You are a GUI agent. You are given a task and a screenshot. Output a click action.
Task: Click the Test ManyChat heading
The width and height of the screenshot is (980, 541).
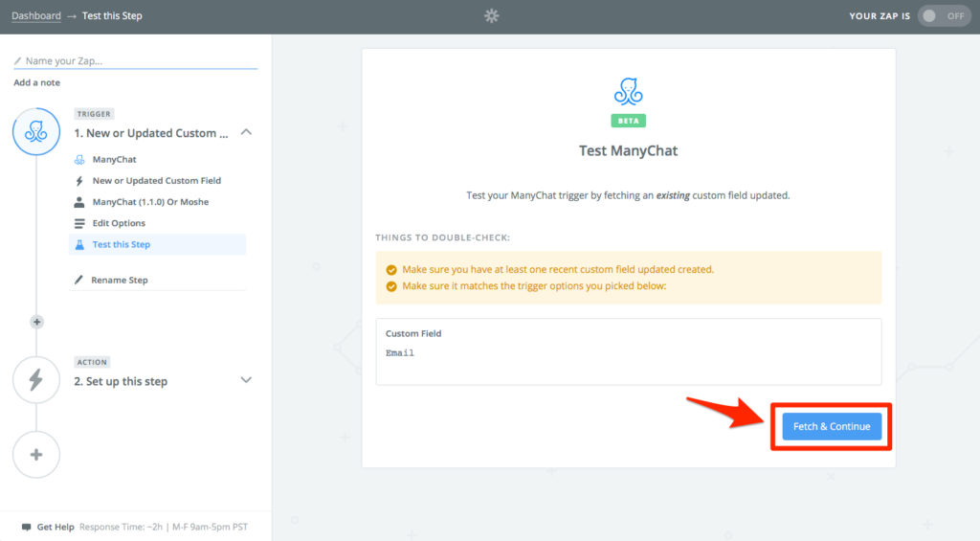click(x=628, y=150)
